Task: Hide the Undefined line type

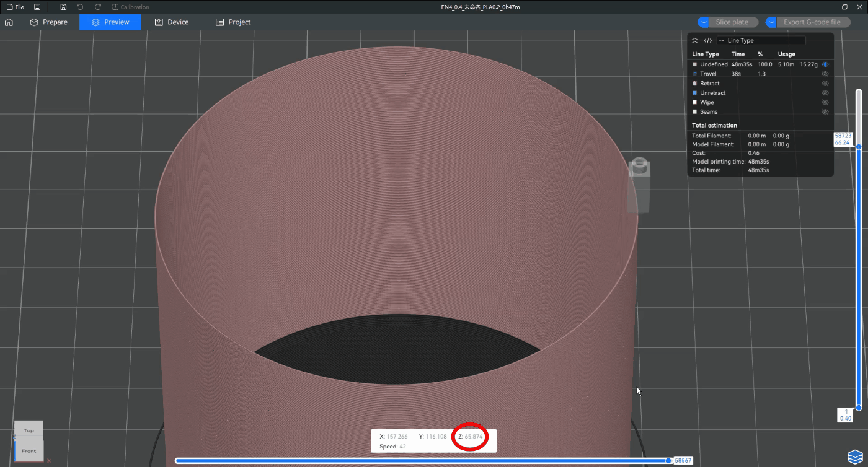Action: [x=825, y=64]
